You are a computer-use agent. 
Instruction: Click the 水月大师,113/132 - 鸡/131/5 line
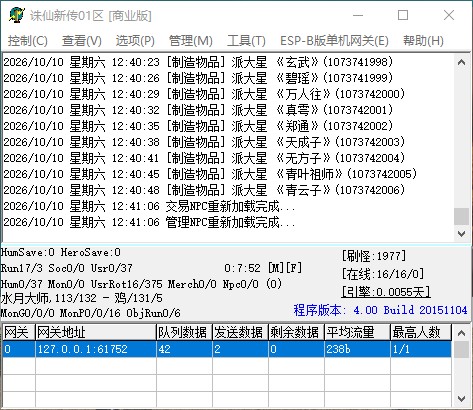coord(82,298)
